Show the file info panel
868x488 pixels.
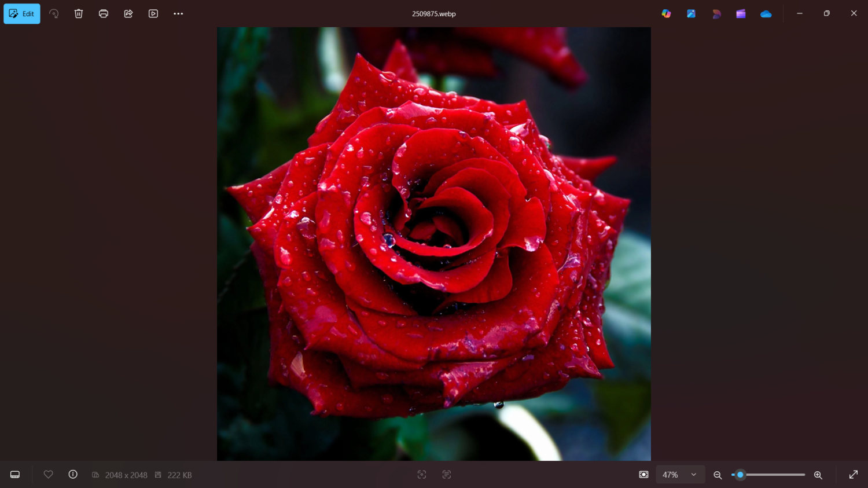coord(73,475)
